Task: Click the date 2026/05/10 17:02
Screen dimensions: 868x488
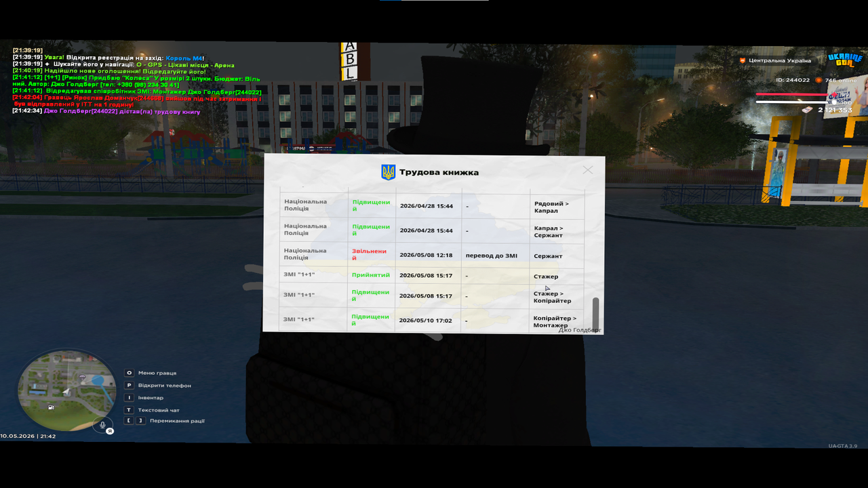Action: click(426, 321)
